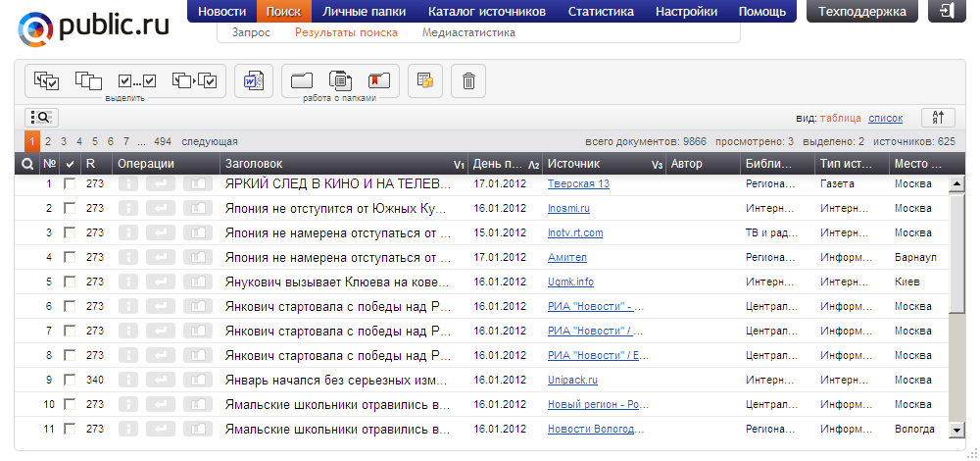The height and width of the screenshot is (461, 980).
Task: Click the plain folder icon in folder tools
Action: pyautogui.click(x=301, y=80)
